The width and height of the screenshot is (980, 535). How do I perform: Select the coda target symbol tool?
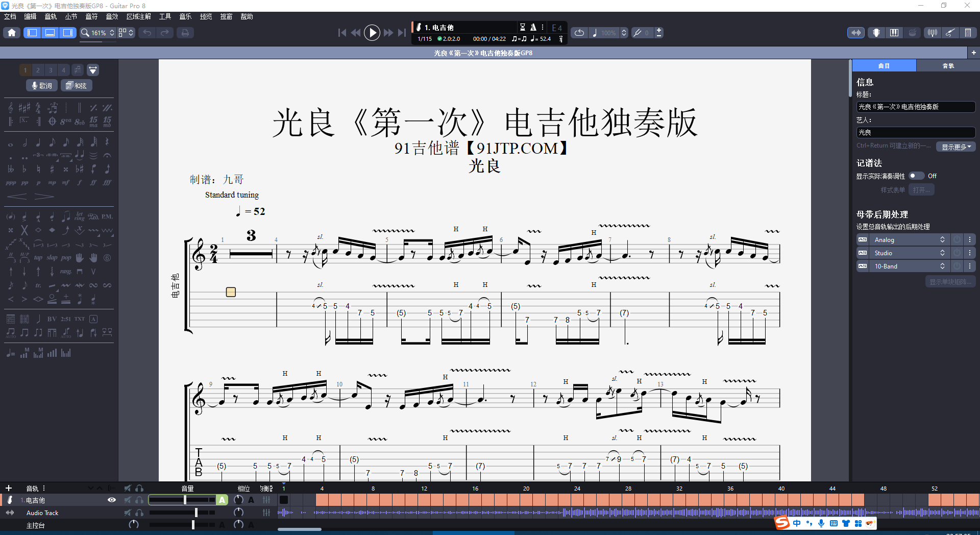[x=52, y=121]
